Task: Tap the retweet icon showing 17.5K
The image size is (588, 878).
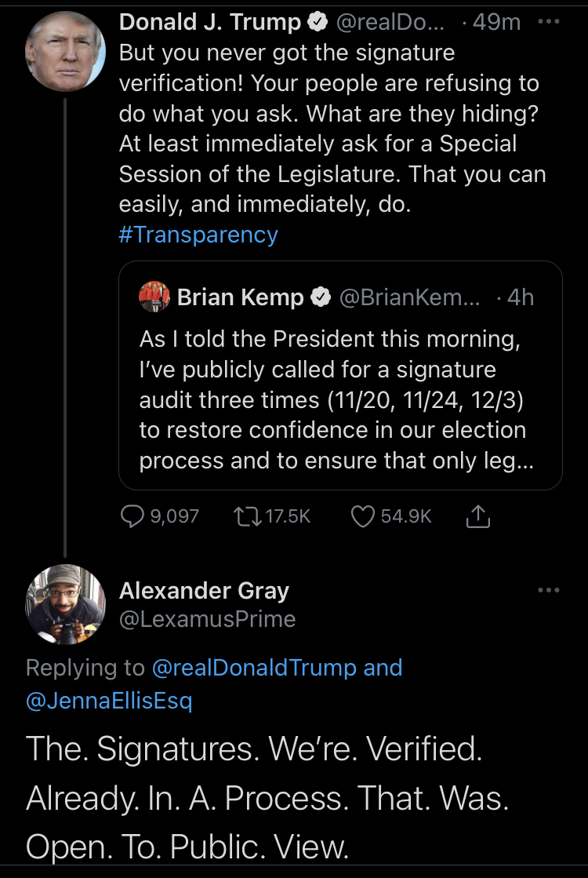Action: [247, 516]
